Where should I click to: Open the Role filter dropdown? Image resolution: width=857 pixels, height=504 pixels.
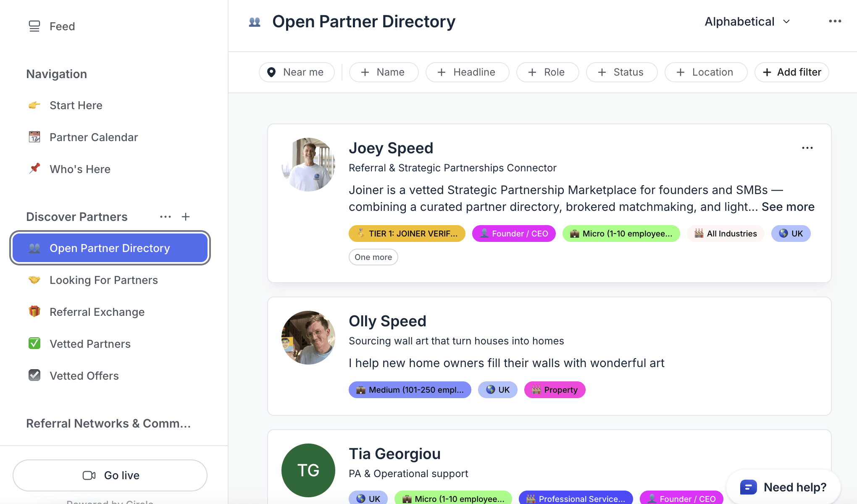(547, 72)
